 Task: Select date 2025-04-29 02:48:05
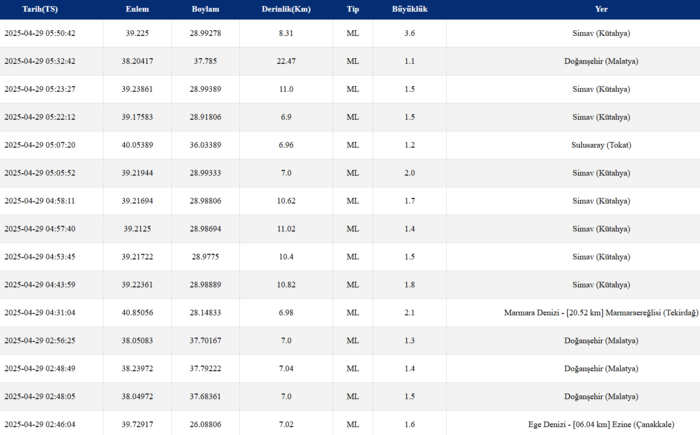click(x=40, y=396)
